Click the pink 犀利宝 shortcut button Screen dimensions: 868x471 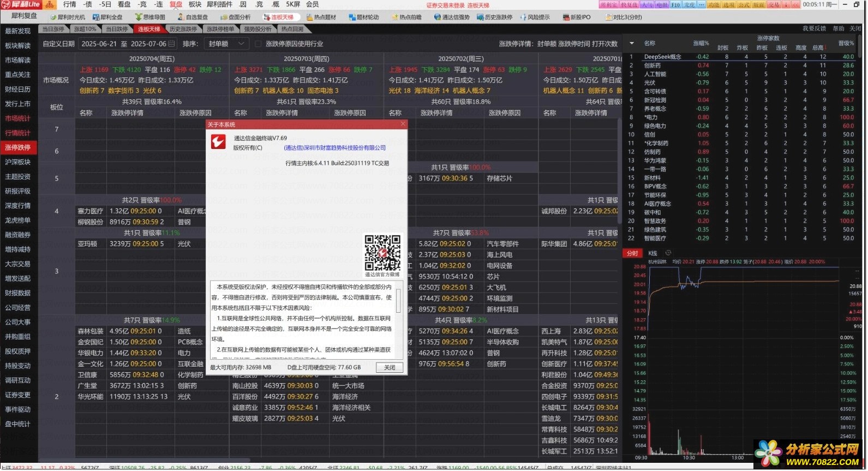[x=609, y=4]
